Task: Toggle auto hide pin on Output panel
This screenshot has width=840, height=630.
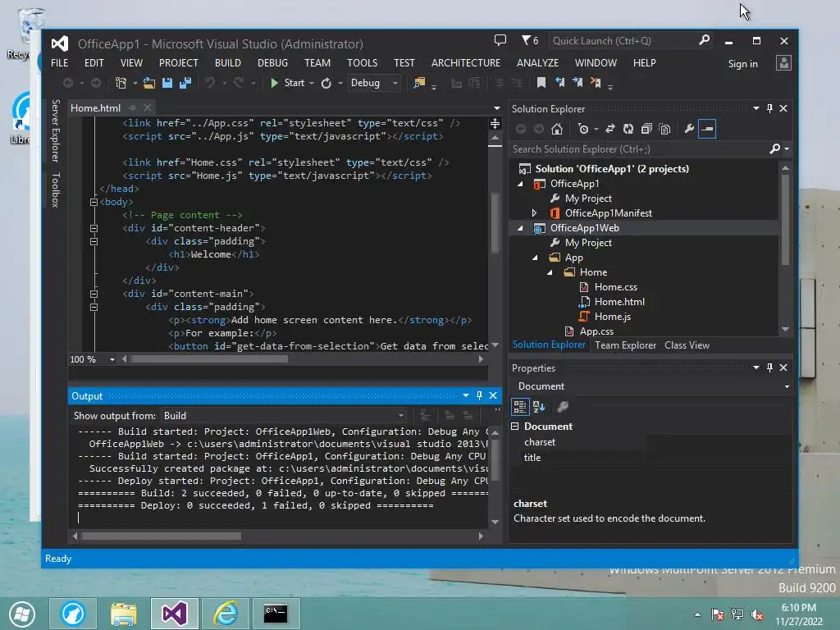Action: pos(479,395)
